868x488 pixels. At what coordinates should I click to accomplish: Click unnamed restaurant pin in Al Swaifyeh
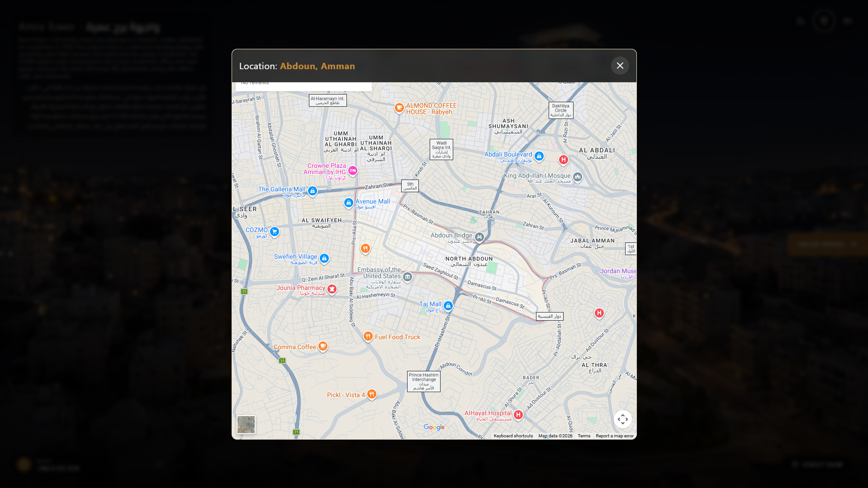click(365, 249)
